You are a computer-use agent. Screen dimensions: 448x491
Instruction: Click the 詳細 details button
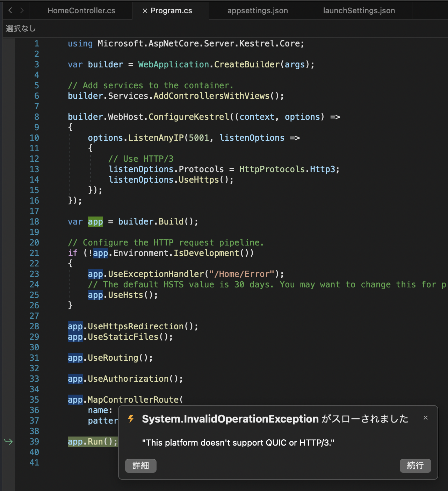pos(141,466)
